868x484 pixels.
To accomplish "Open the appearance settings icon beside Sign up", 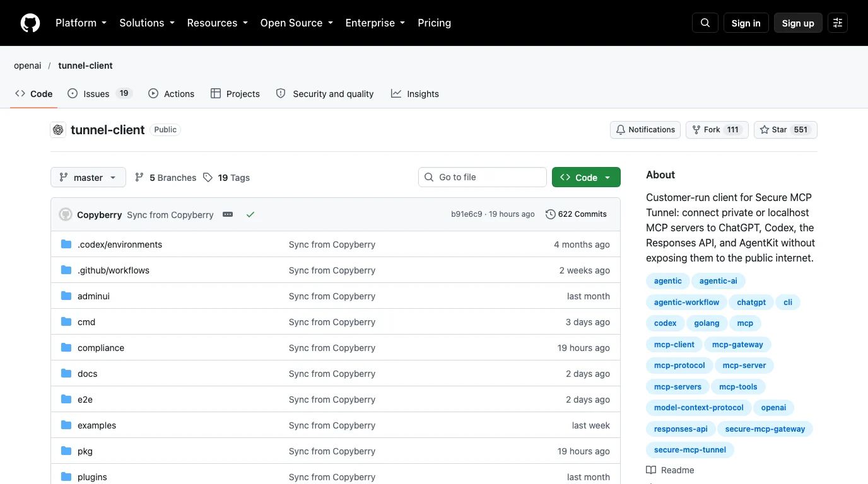I will coord(838,23).
